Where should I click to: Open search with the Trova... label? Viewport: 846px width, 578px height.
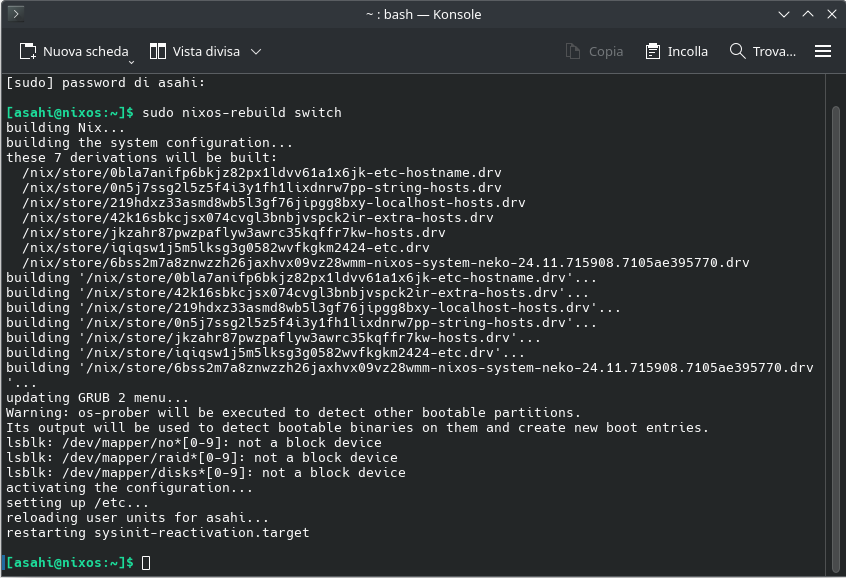(774, 51)
